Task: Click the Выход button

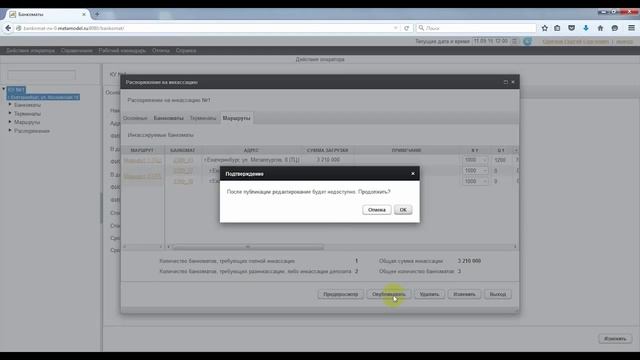Action: (498, 294)
